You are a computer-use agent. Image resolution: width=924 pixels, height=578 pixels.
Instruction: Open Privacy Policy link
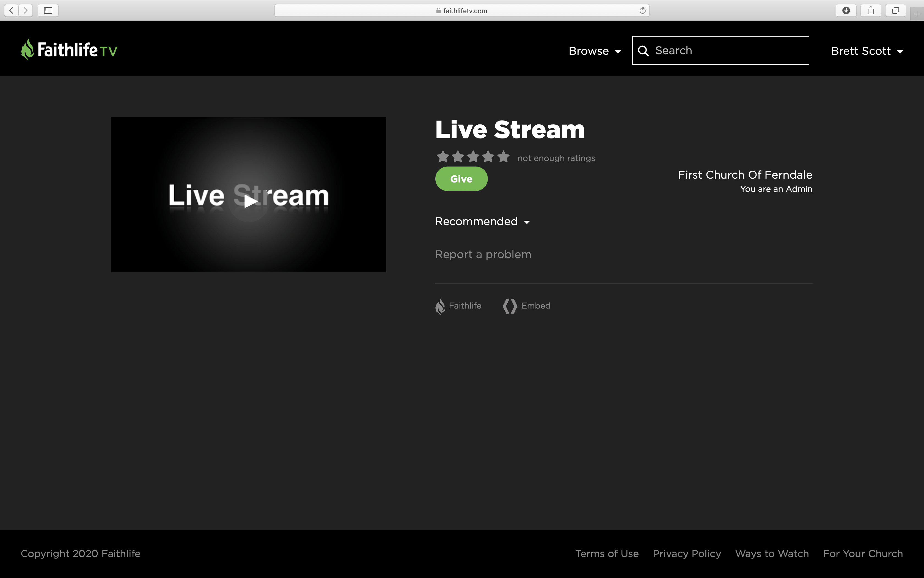[687, 554]
